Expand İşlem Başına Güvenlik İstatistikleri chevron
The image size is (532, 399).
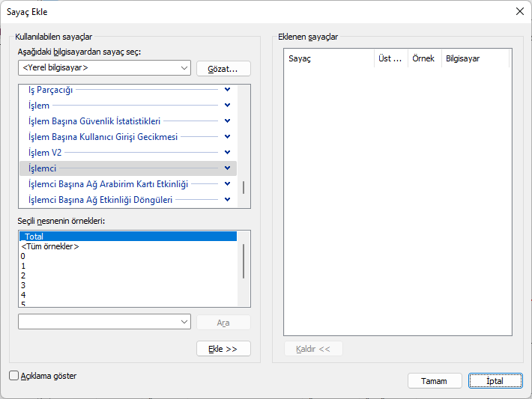pyautogui.click(x=227, y=121)
